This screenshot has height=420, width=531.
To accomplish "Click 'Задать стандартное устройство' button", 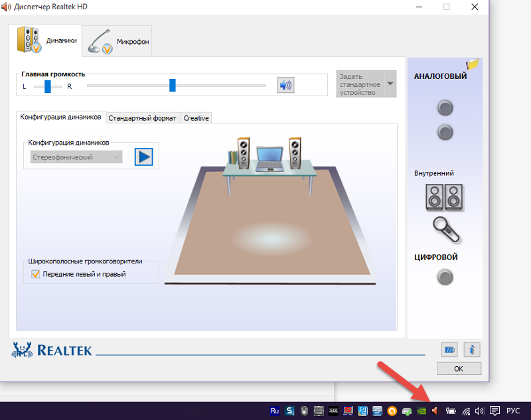I will click(x=360, y=84).
